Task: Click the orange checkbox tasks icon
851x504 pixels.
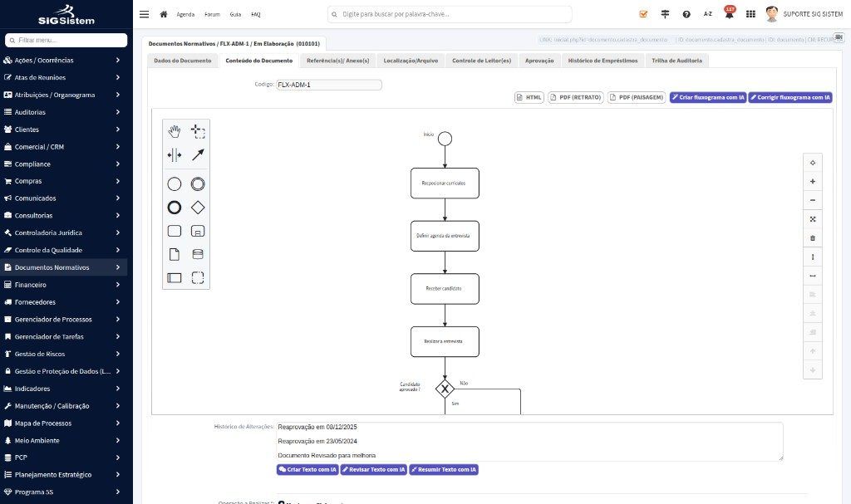Action: click(x=643, y=14)
